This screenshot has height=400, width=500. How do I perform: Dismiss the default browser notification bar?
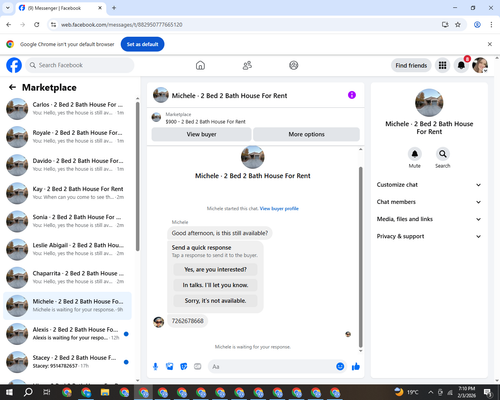490,44
